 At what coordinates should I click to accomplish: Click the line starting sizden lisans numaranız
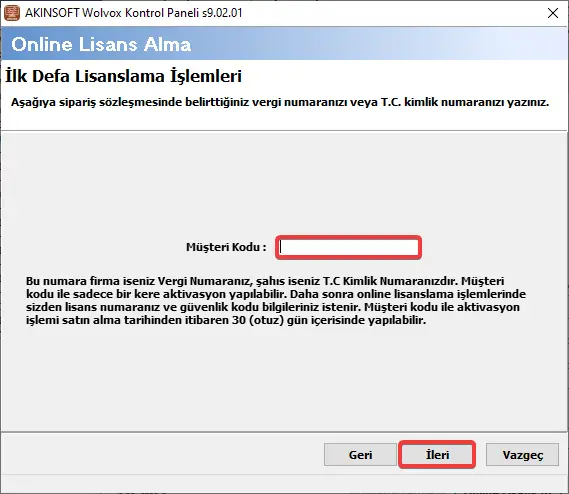pyautogui.click(x=273, y=307)
